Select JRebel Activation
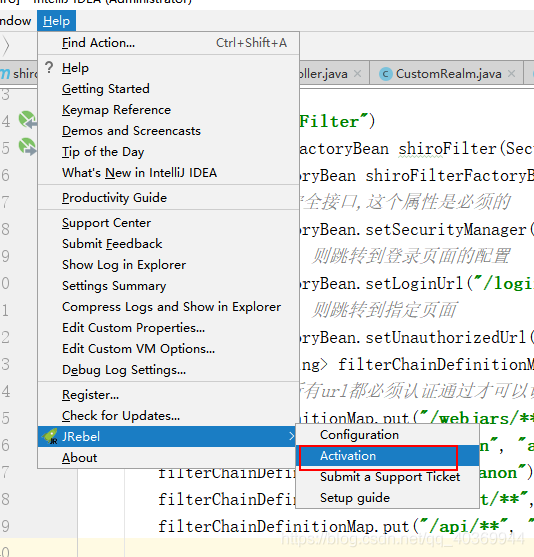 pos(387,456)
